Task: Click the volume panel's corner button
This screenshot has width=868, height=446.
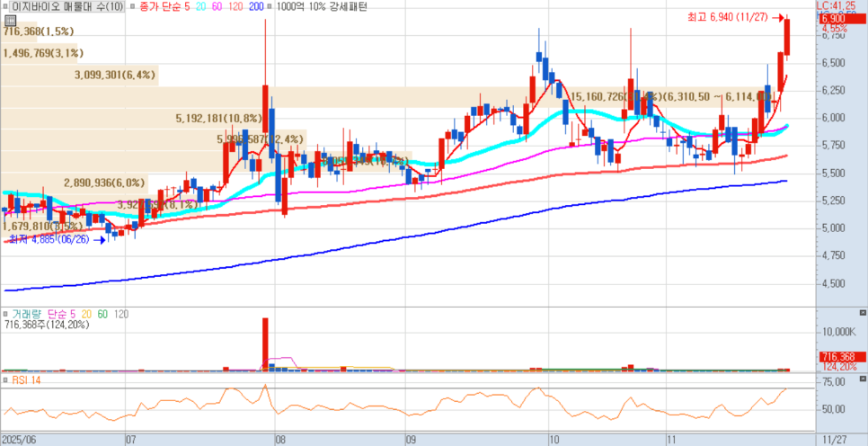Action: pos(863,313)
